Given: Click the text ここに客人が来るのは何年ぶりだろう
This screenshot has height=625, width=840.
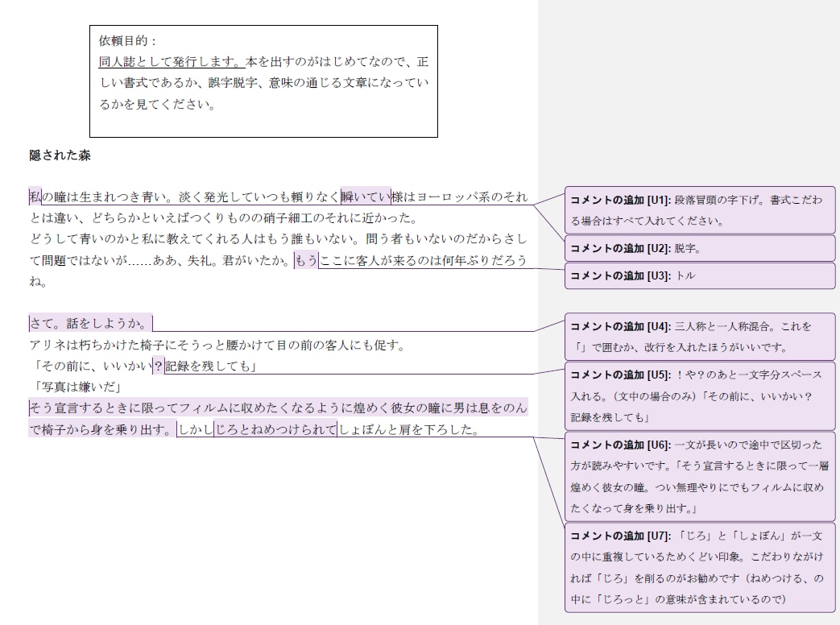Looking at the screenshot, I should (x=423, y=261).
